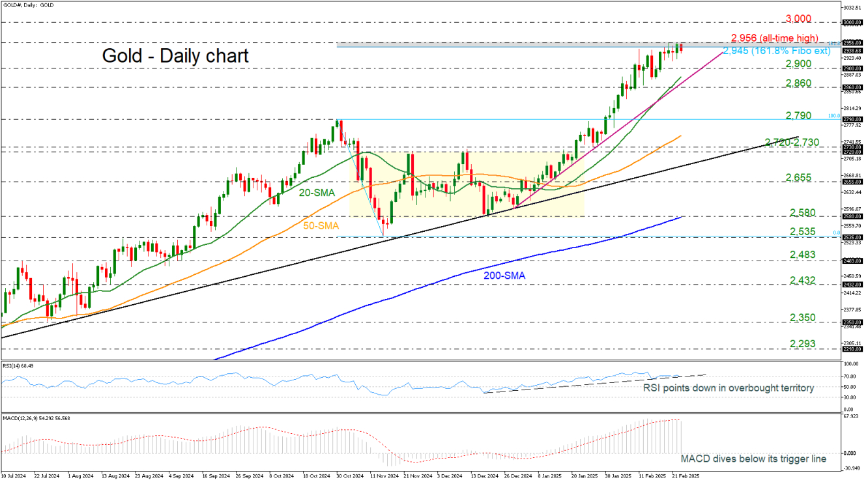Click the black '2432.00' price axis tag
Screen dimensions: 868x482
pyautogui.click(x=852, y=285)
